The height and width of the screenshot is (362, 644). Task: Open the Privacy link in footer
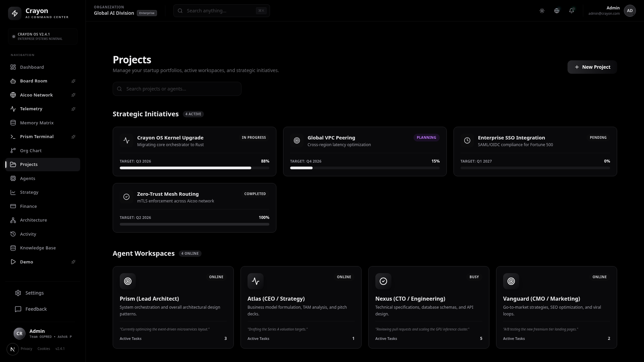(26, 349)
